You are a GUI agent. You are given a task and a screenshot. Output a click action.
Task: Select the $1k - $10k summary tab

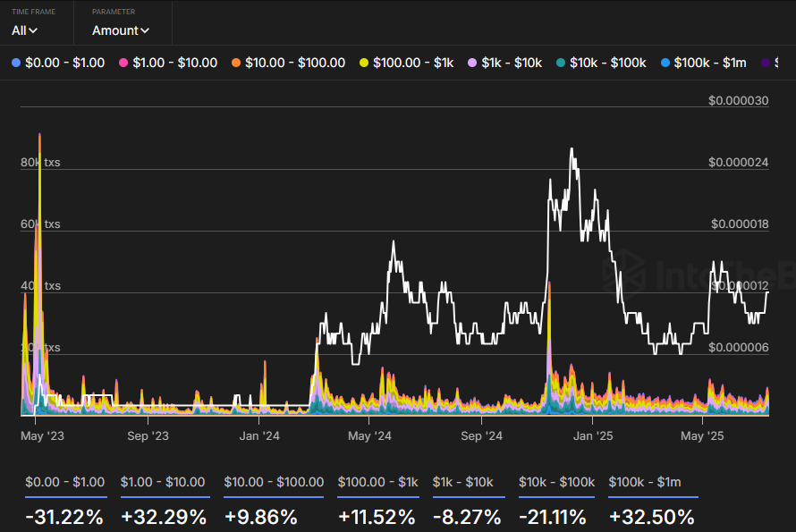click(463, 482)
